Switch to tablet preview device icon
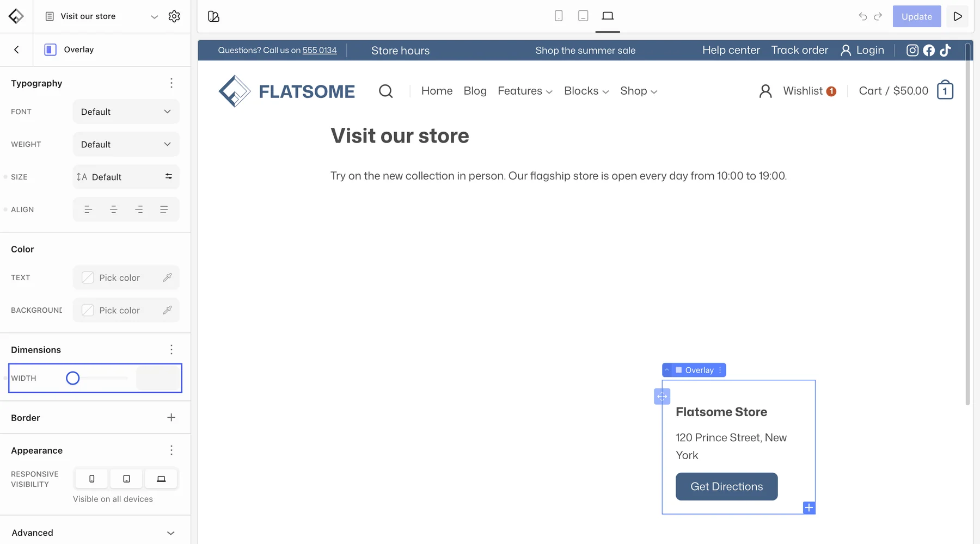 pos(583,16)
